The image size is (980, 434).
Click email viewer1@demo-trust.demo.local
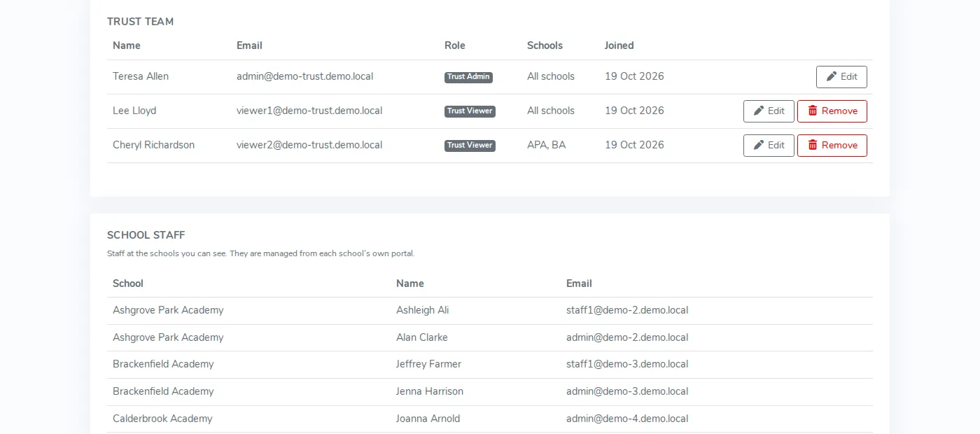[x=309, y=111]
